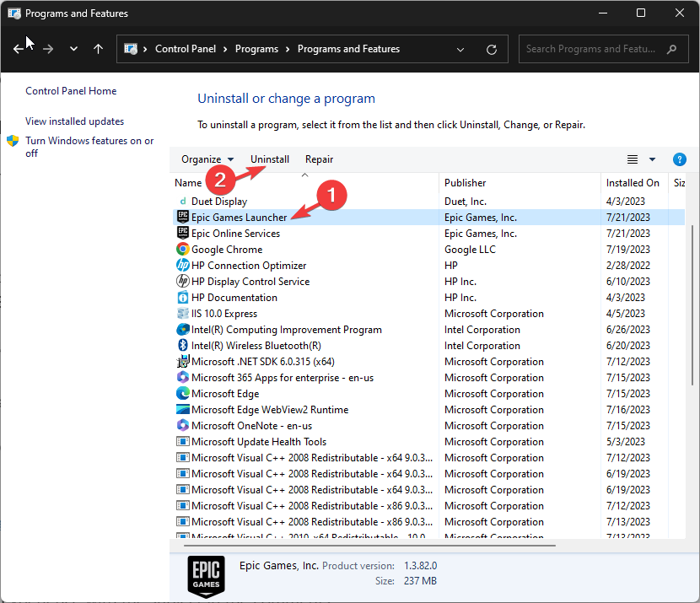Click the Control Panel address bar icon
Image resolution: width=700 pixels, height=603 pixels.
click(x=131, y=49)
